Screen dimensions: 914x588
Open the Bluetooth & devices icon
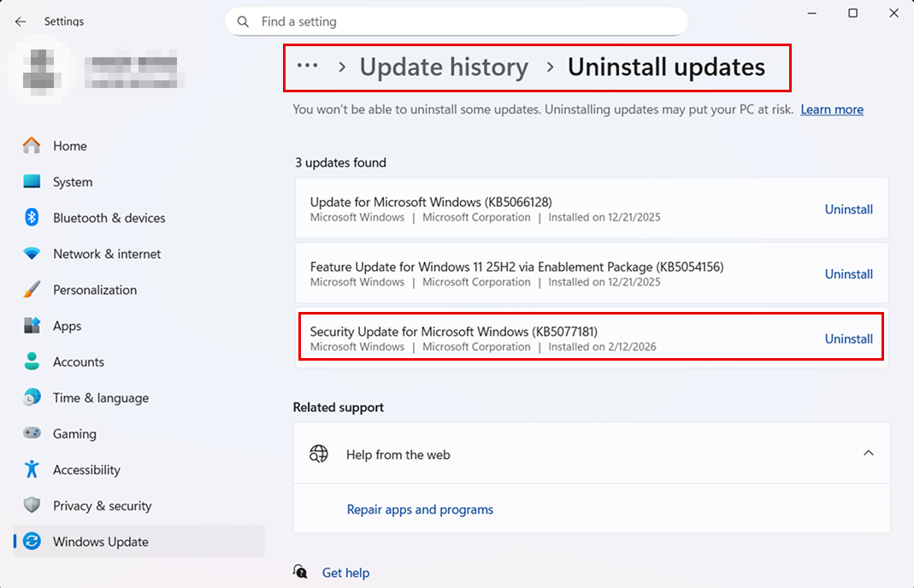pyautogui.click(x=32, y=218)
